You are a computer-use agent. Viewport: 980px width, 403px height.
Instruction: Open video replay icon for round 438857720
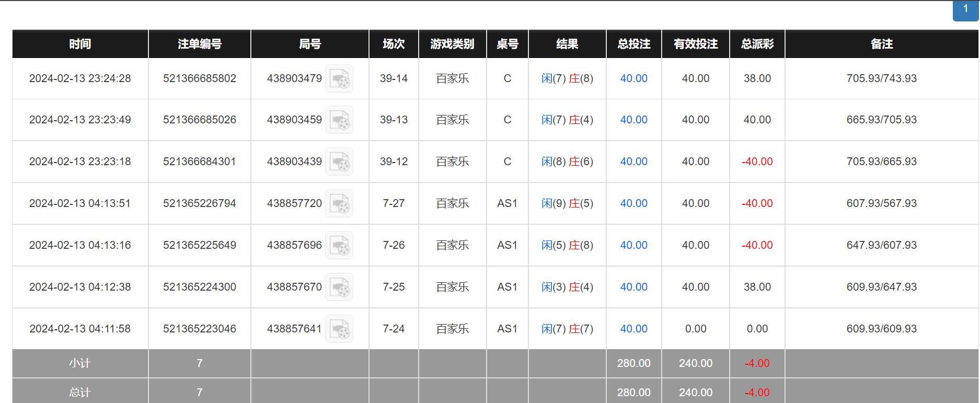[x=339, y=203]
